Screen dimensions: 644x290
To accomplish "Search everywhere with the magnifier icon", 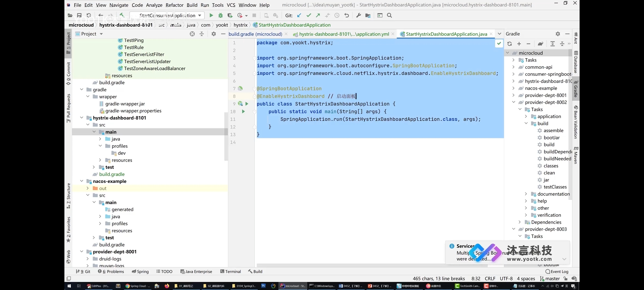I will tap(390, 15).
